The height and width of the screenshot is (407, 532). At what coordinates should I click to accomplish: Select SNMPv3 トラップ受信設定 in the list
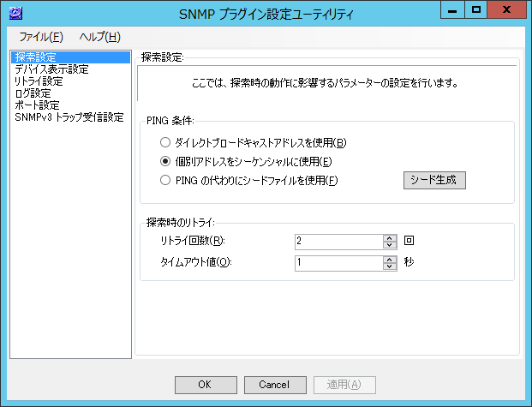pyautogui.click(x=70, y=117)
